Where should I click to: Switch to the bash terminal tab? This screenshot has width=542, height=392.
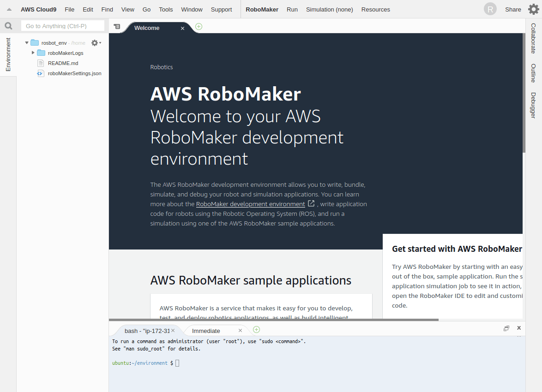click(147, 331)
